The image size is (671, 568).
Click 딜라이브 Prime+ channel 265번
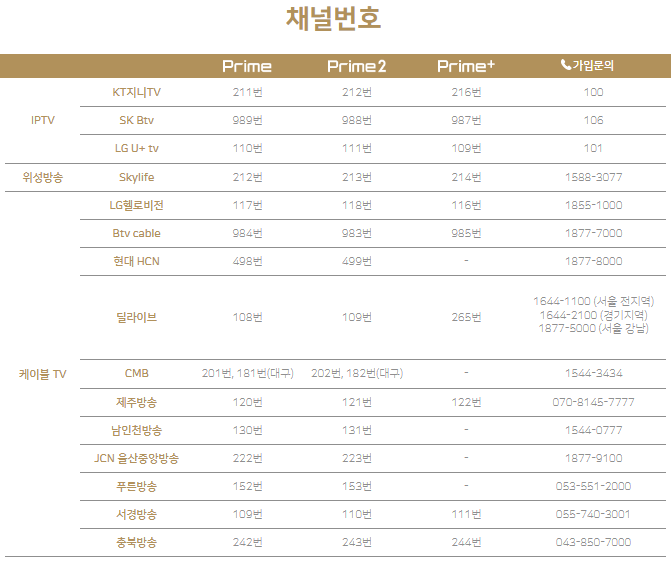(x=466, y=318)
